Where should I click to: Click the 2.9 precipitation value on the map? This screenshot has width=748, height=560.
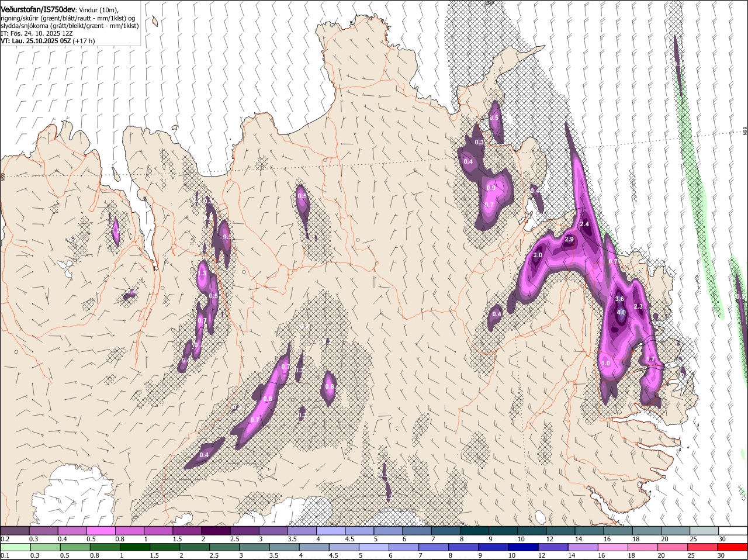[569, 240]
